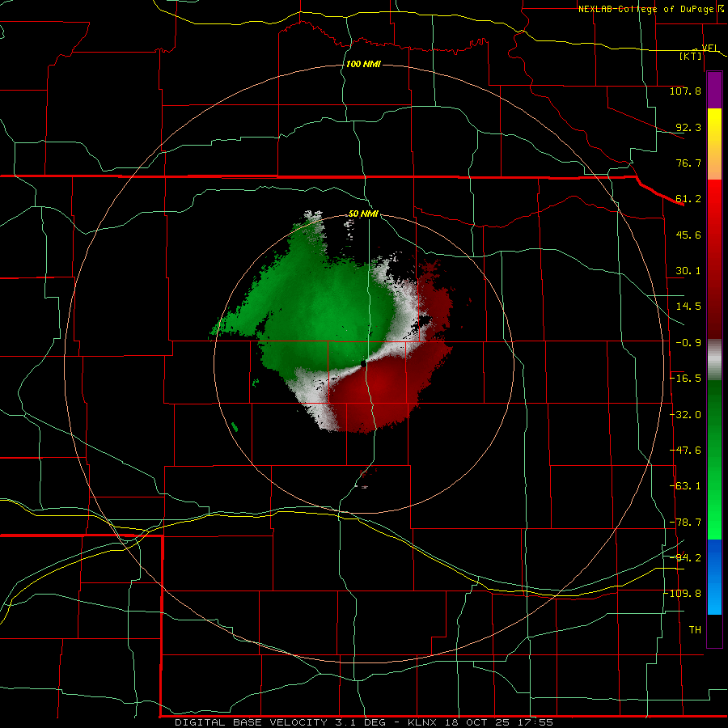Click the TH label on the velocity scale
The height and width of the screenshot is (728, 728).
[x=695, y=630]
